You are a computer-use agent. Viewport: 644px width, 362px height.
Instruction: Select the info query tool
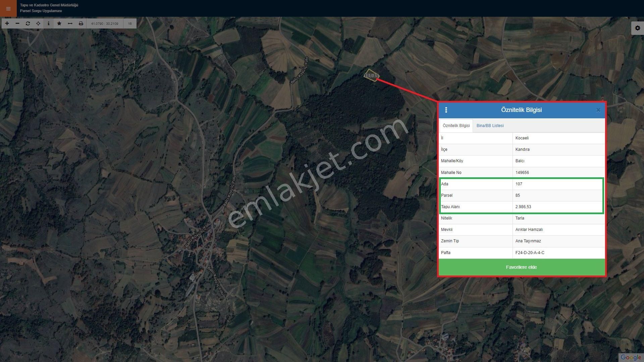click(x=49, y=23)
